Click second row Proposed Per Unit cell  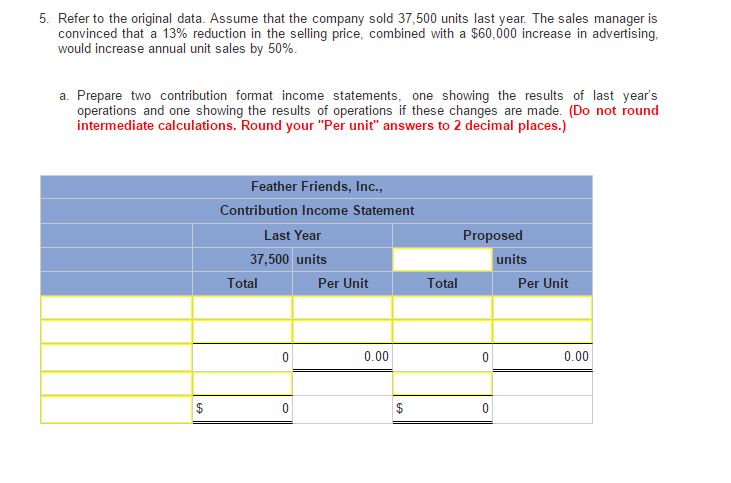[x=542, y=332]
